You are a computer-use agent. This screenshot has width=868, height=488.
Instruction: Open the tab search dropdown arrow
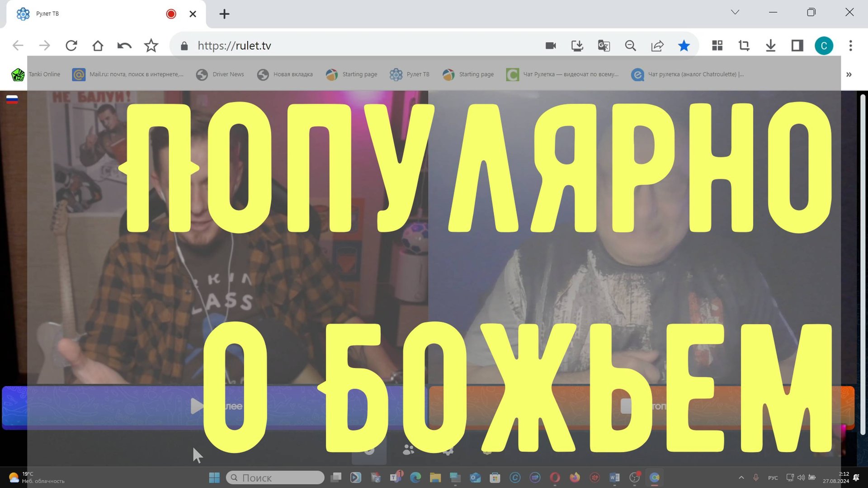pos(735,13)
